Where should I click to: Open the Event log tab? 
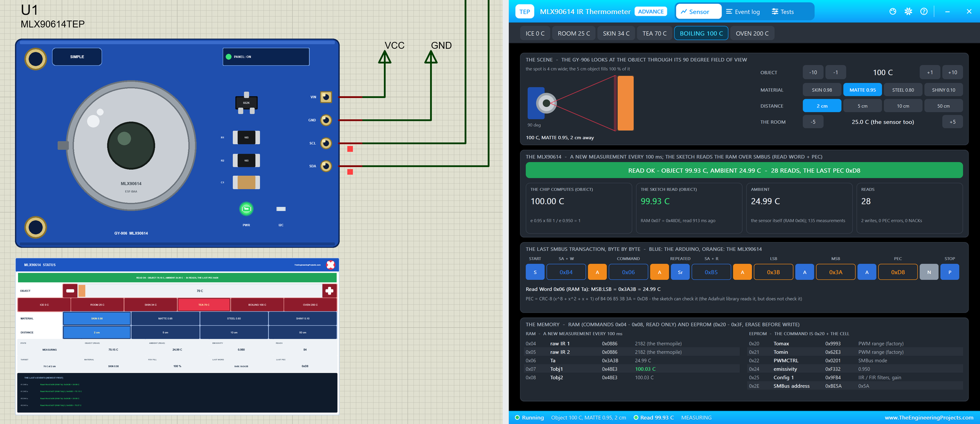743,11
